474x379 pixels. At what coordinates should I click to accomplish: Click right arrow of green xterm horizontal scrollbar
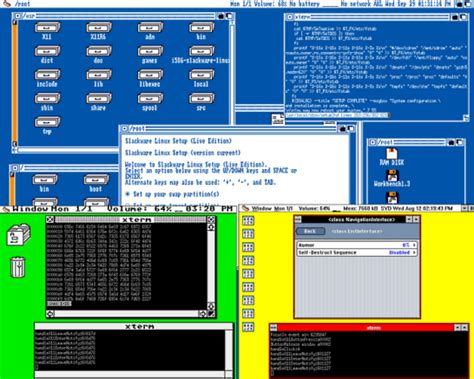[203, 314]
